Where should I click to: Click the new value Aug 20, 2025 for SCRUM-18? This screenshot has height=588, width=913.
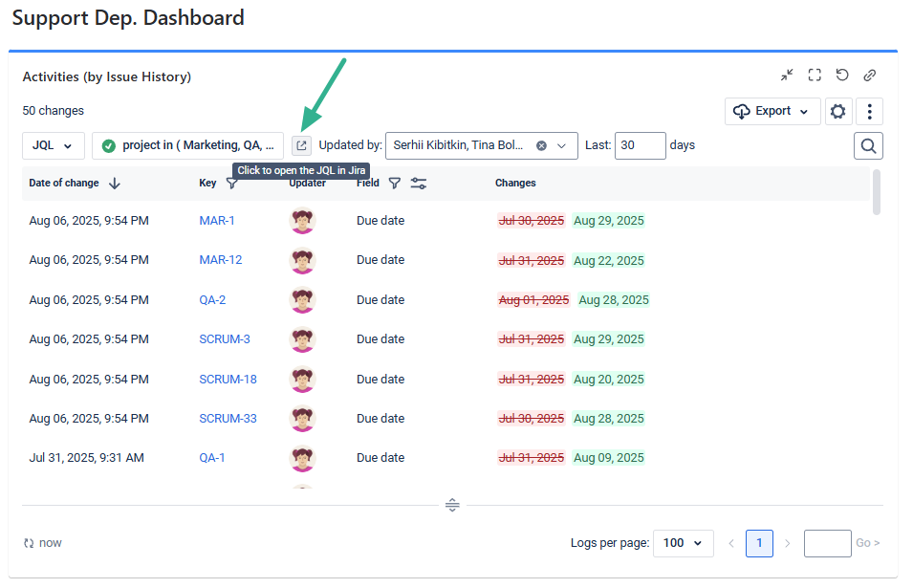click(608, 379)
